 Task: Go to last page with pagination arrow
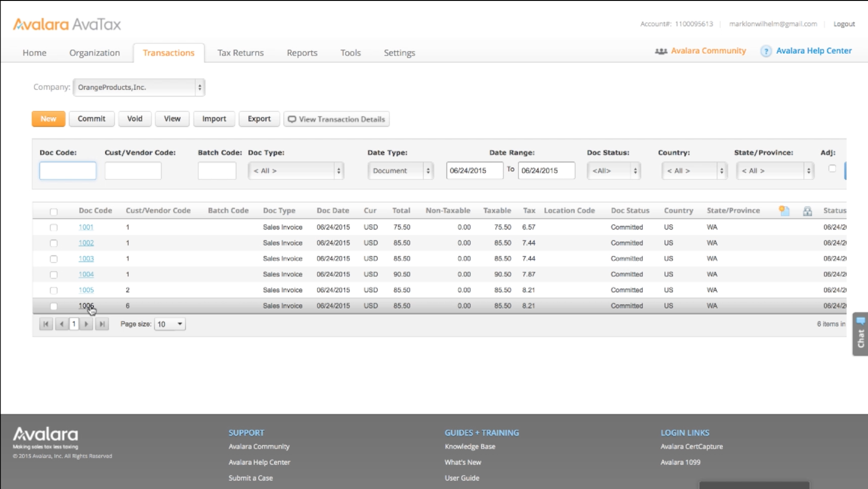102,324
